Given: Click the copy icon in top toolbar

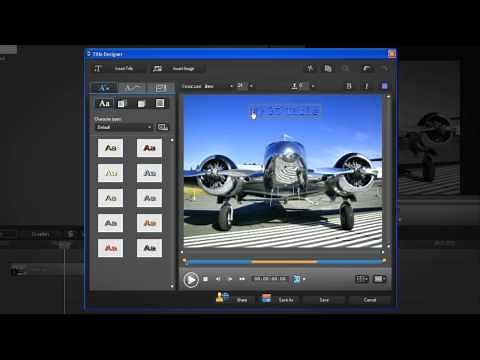Looking at the screenshot, I should (x=328, y=68).
